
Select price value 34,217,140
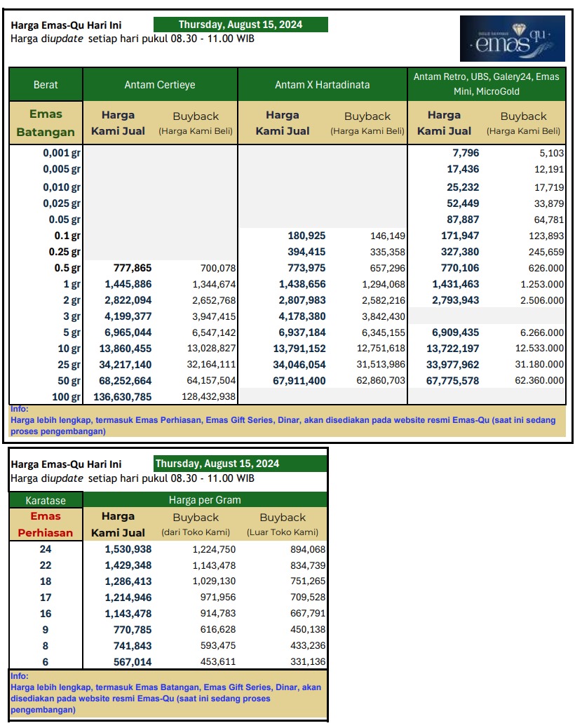[126, 365]
